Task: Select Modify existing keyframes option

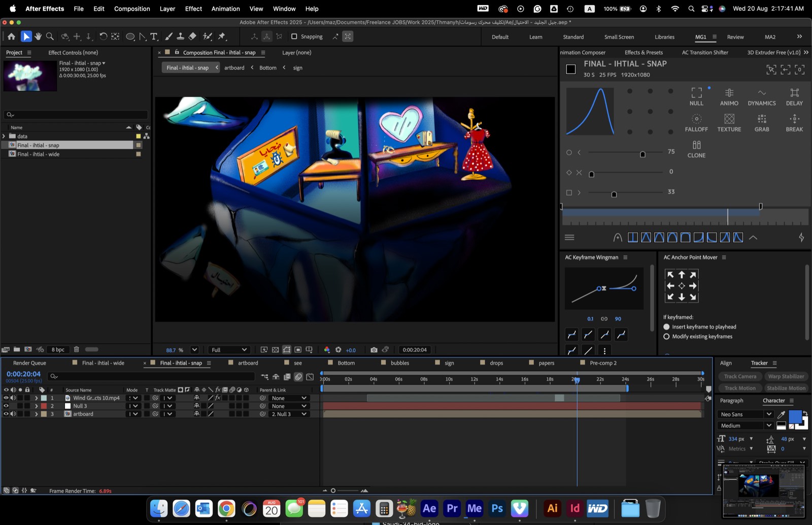Action: 666,337
